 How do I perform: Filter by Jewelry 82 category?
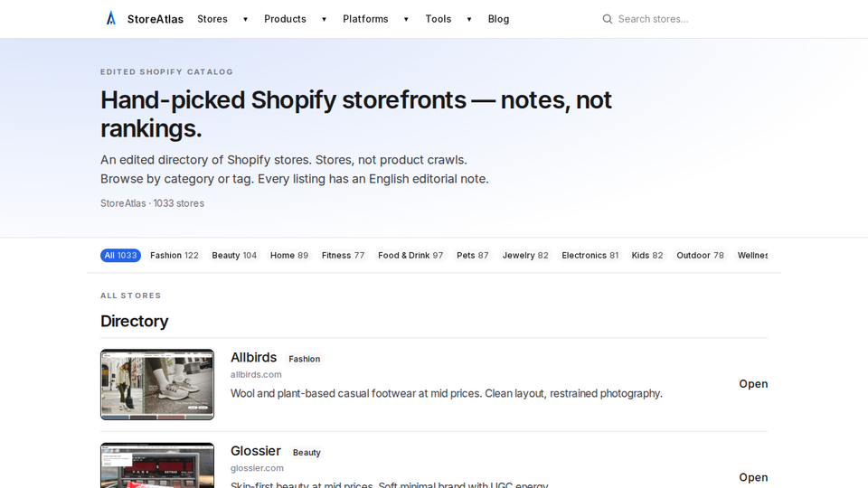(x=524, y=255)
